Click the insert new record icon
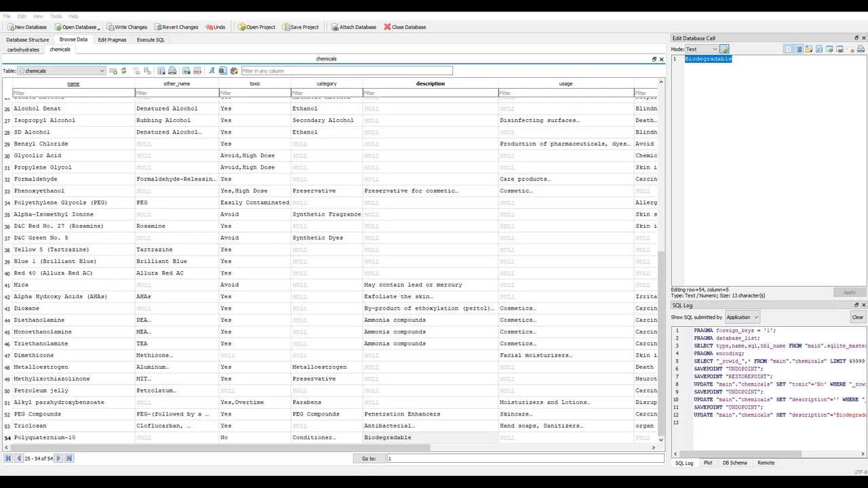 (x=186, y=70)
